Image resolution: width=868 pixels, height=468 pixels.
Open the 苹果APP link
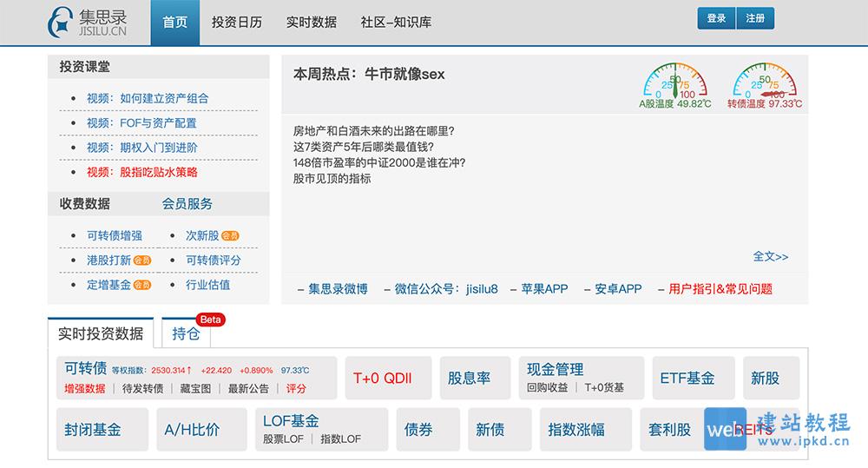545,289
